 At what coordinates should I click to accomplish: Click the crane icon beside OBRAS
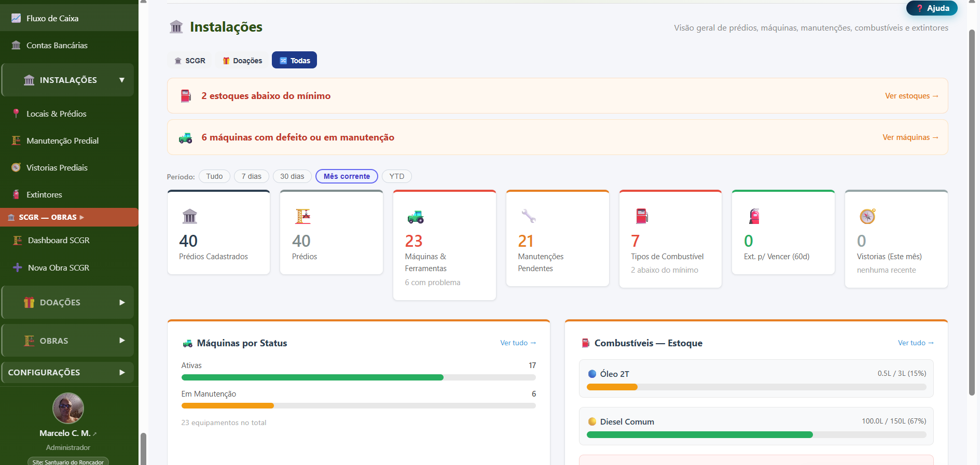(29, 341)
